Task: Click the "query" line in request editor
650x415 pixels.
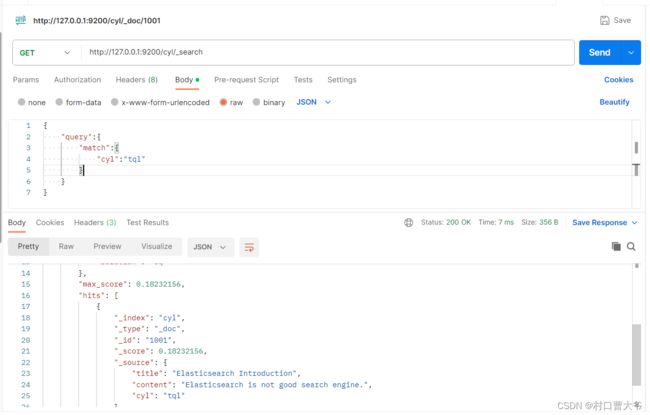Action: (81, 137)
